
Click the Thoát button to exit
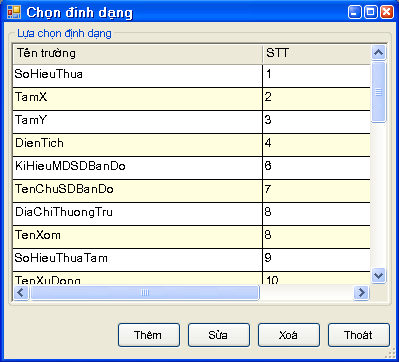pyautogui.click(x=359, y=335)
